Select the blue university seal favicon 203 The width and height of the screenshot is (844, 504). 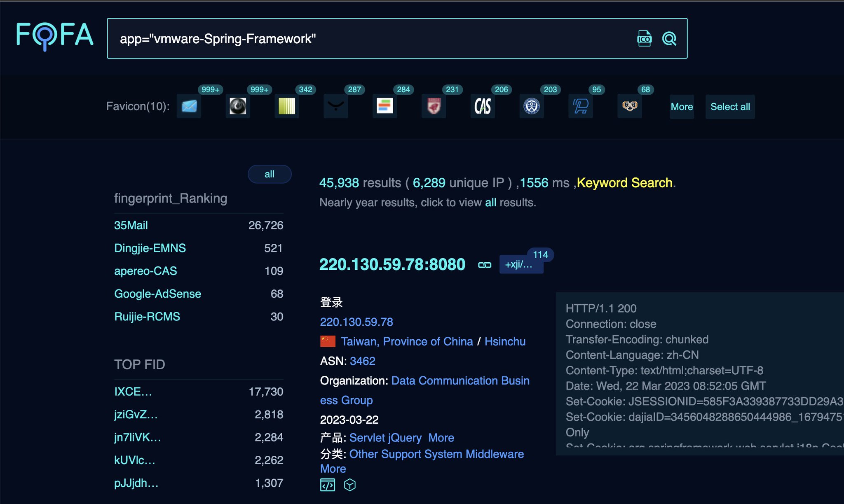[x=532, y=106]
